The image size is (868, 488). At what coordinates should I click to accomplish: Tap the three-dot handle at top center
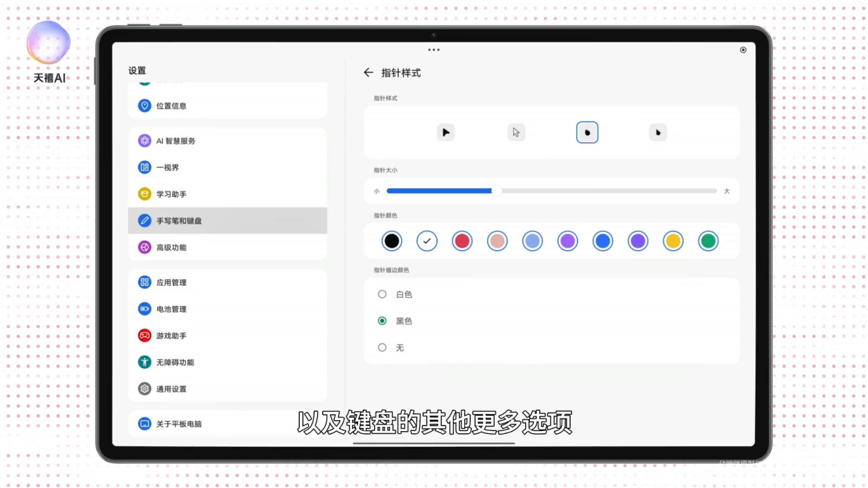(433, 50)
